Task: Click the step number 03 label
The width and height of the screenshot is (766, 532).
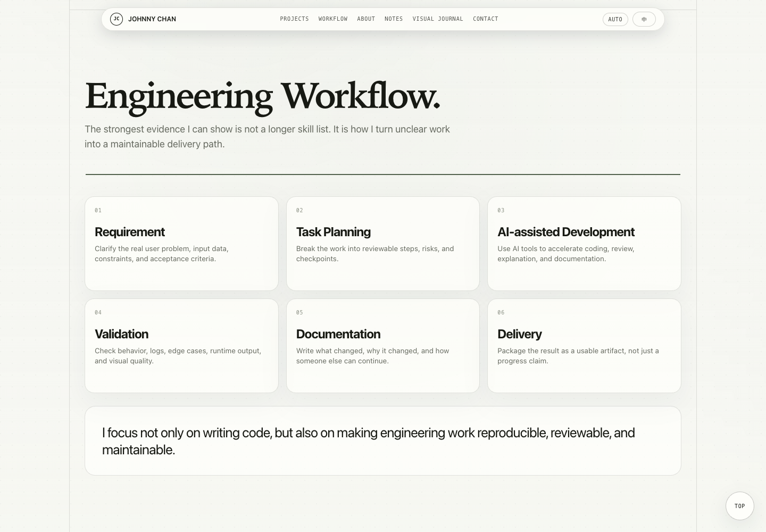Action: [501, 210]
